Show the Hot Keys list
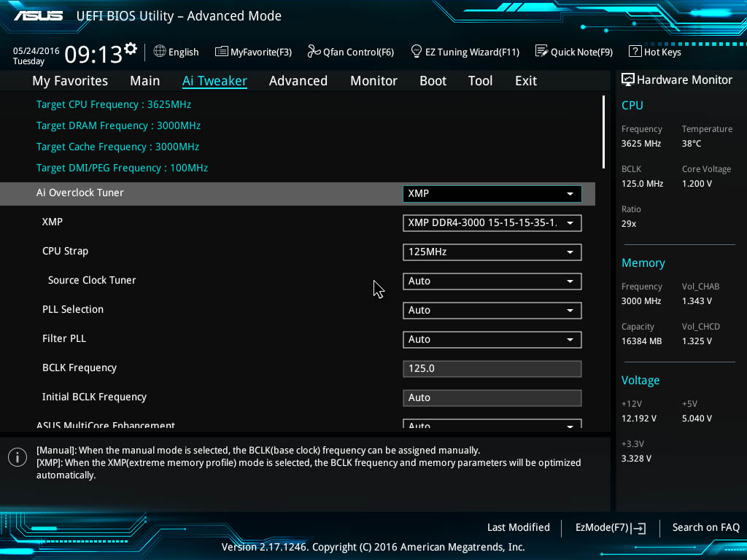The width and height of the screenshot is (747, 560). pos(655,52)
